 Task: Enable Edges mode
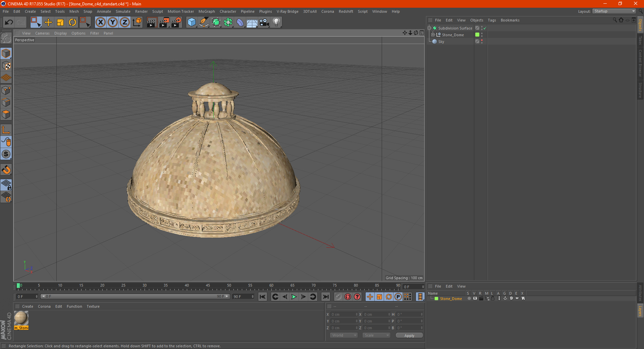[6, 102]
